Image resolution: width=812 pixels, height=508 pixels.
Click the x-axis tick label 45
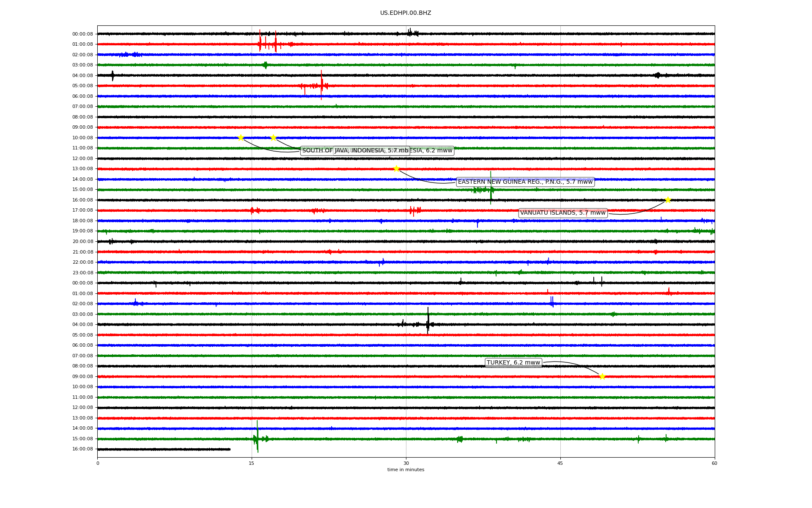(560, 463)
